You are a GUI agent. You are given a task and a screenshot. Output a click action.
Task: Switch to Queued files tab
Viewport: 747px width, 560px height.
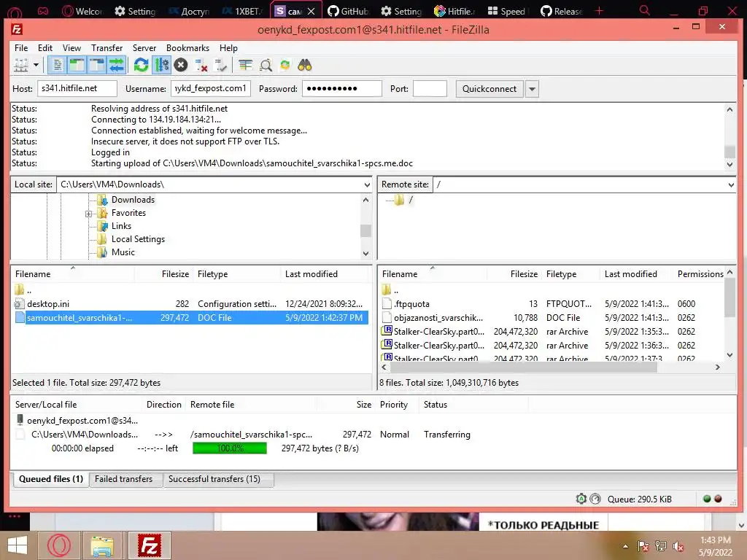pyautogui.click(x=50, y=479)
